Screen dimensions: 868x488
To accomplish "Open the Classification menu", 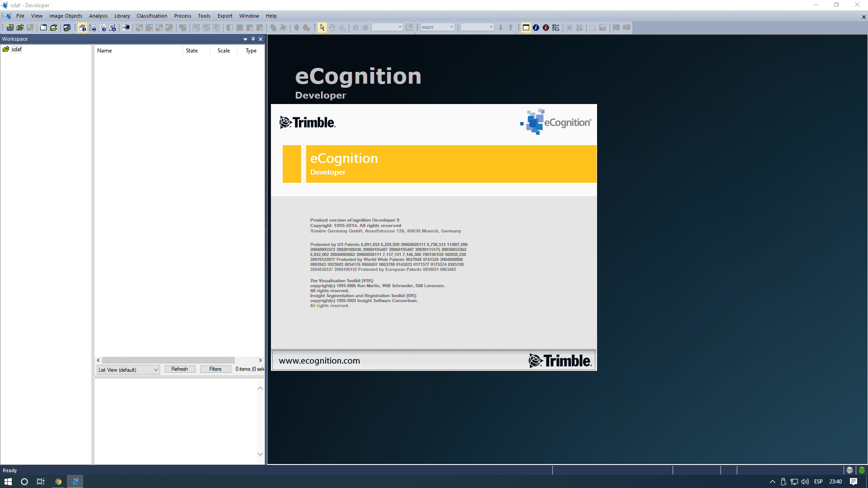I will (x=152, y=16).
